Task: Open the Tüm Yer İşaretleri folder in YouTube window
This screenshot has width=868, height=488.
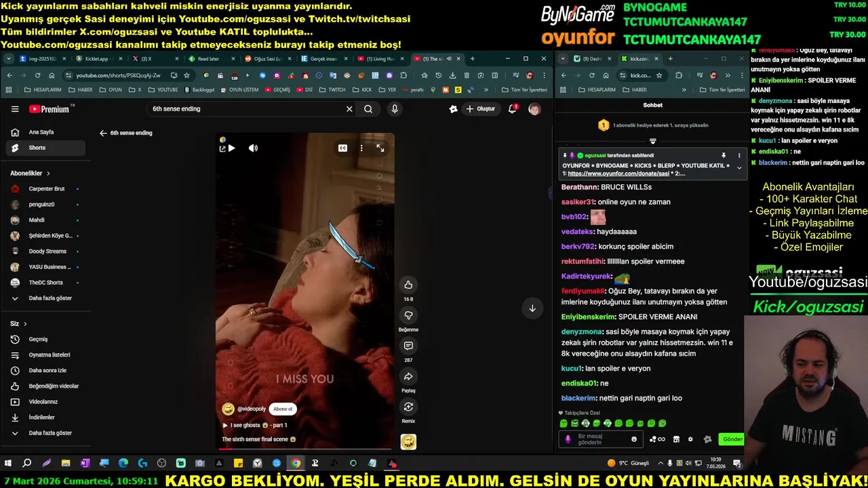Action: (x=524, y=89)
